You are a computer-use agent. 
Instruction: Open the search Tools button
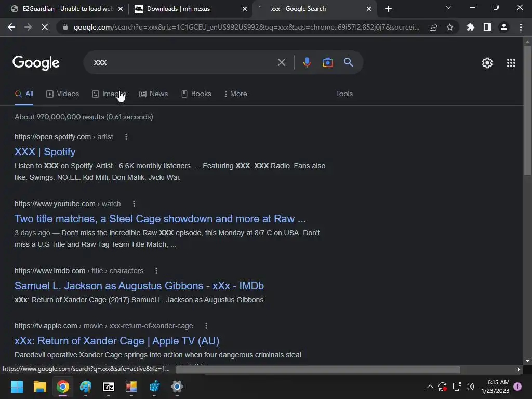click(x=344, y=94)
